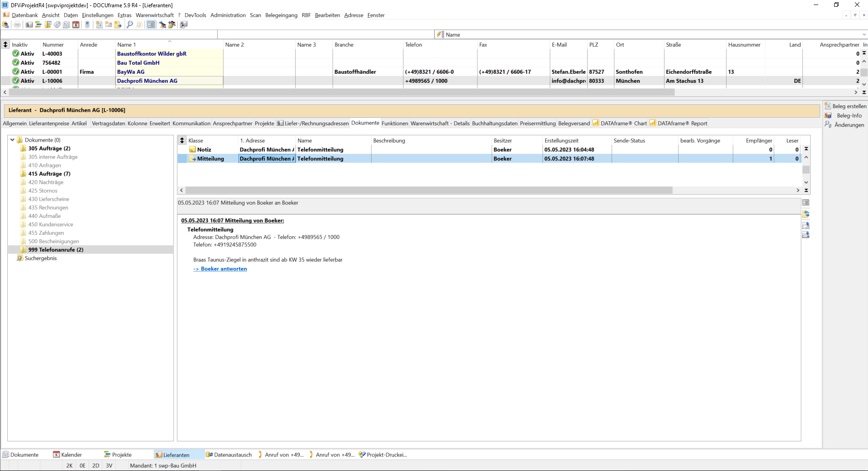Image resolution: width=868 pixels, height=471 pixels.
Task: Click the sort toggle in supplier list header
Action: coord(5,44)
